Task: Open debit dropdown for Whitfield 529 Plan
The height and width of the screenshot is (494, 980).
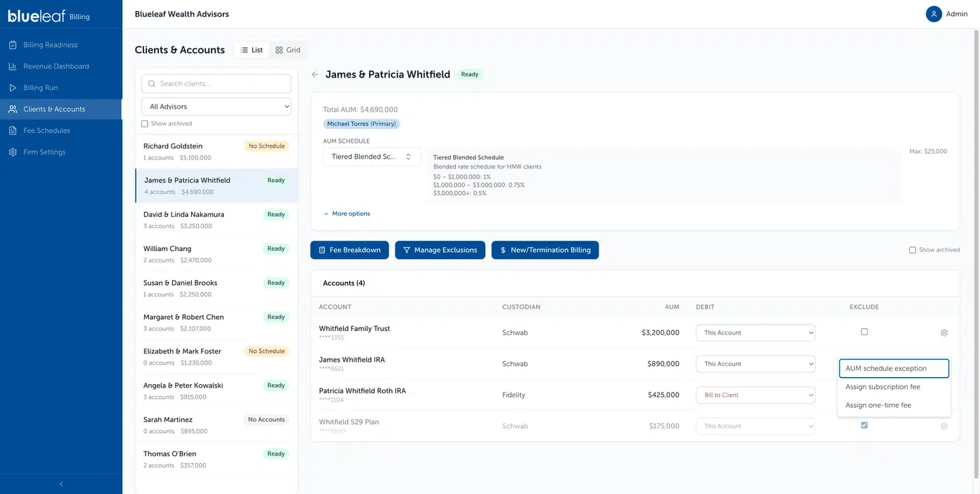Action: click(755, 426)
